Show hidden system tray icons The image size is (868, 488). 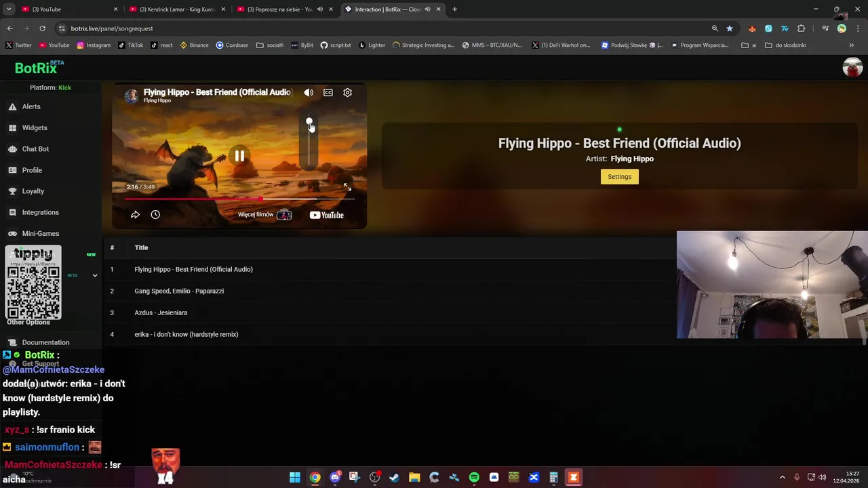coord(782,477)
